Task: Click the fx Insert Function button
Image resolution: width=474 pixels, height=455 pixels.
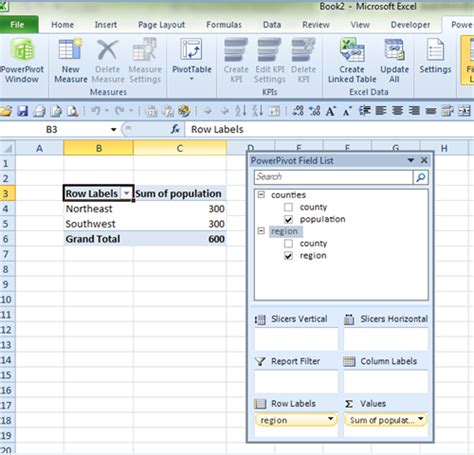Action: pos(175,129)
